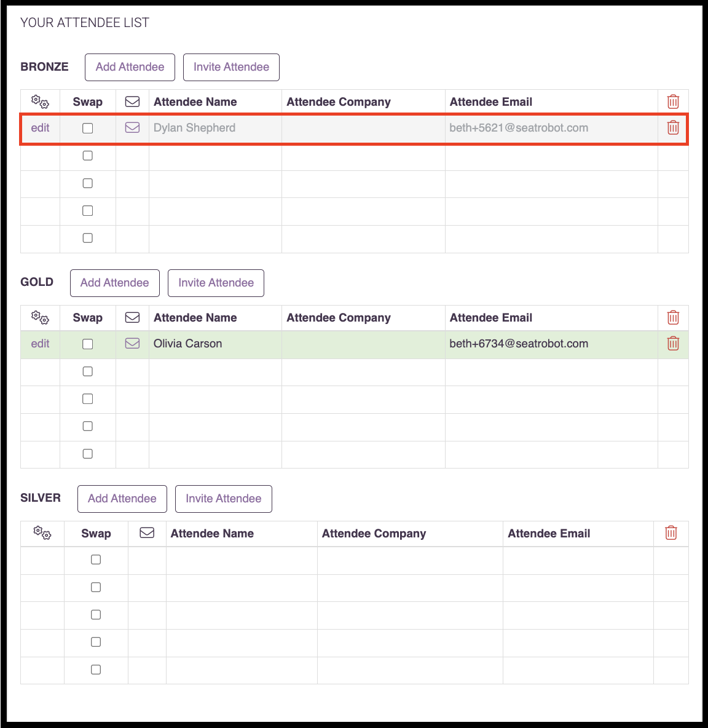Click the name Dylan Shepherd
The width and height of the screenshot is (708, 728).
click(194, 128)
